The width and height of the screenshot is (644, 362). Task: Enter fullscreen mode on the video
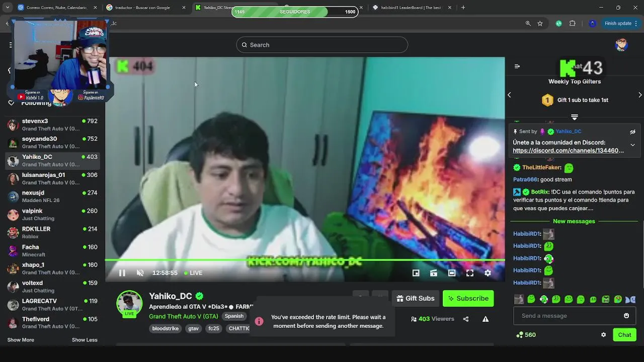click(x=470, y=273)
